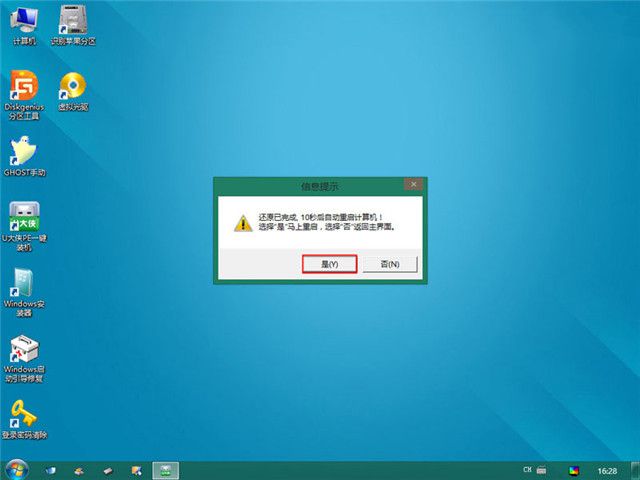The width and height of the screenshot is (640, 480).
Task: Click the third pinned taskbar shortcut
Action: [x=106, y=469]
